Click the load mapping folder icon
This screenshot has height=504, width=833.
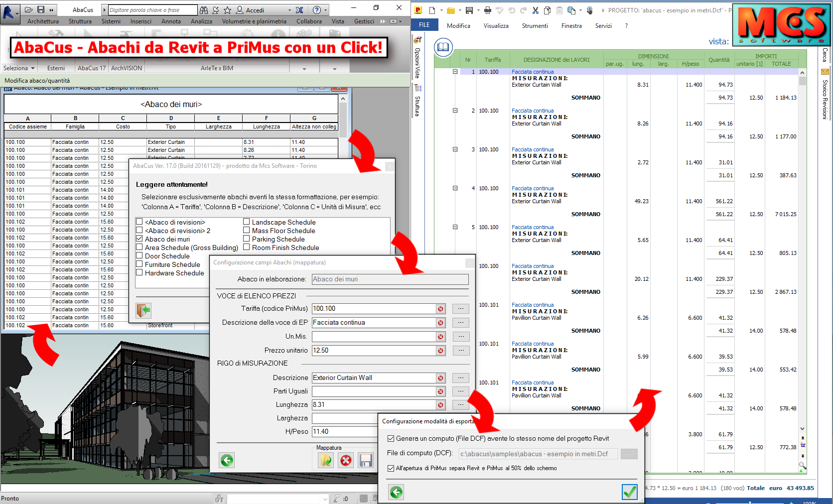tap(326, 460)
